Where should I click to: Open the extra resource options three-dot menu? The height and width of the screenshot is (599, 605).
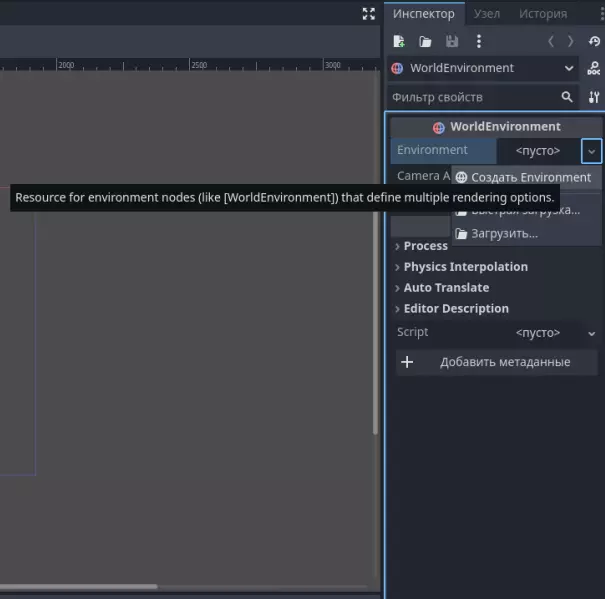[479, 41]
